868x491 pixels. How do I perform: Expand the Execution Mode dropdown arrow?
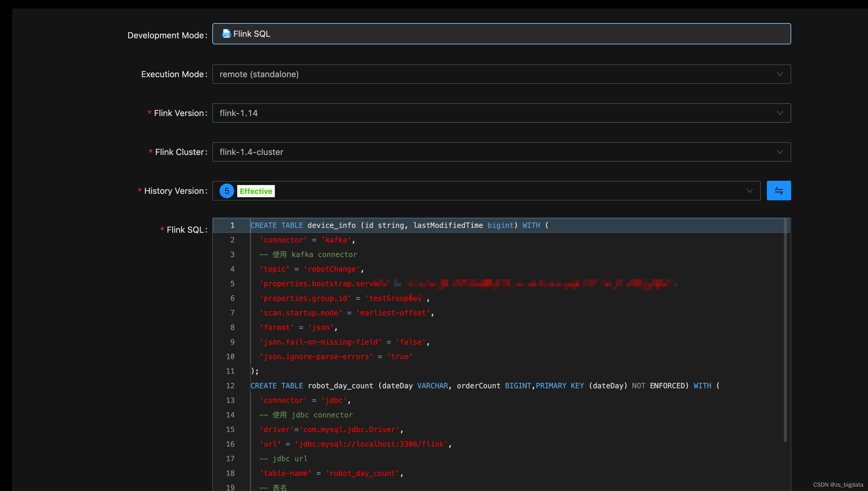click(780, 74)
